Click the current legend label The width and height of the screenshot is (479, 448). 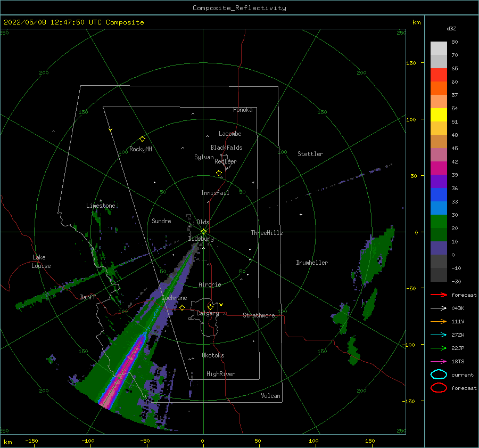coord(463,375)
